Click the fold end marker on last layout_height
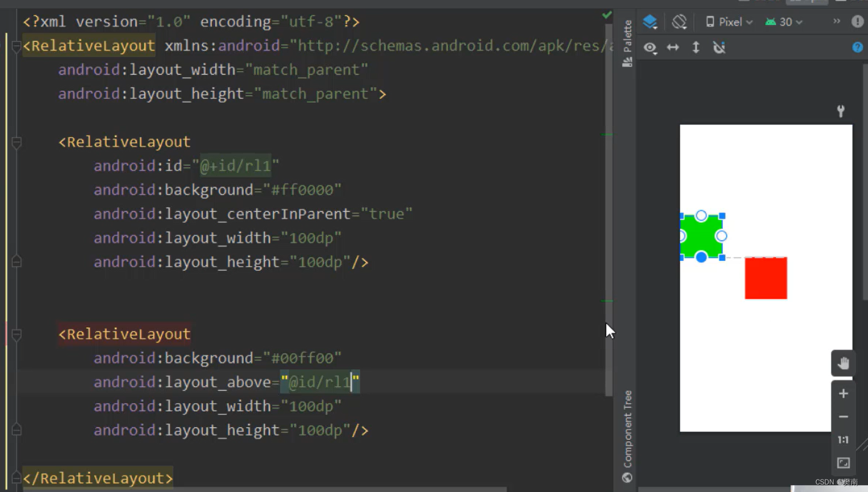The width and height of the screenshot is (868, 492). pyautogui.click(x=16, y=430)
